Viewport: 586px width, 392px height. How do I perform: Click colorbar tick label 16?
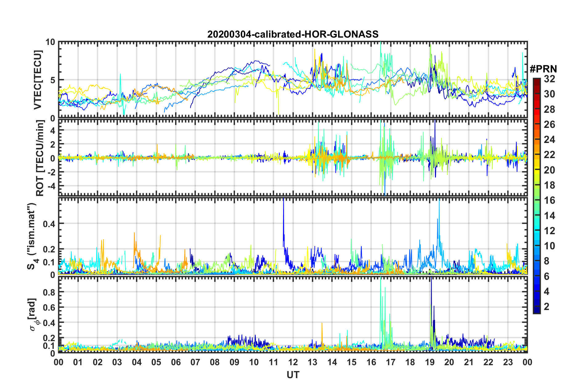point(549,200)
